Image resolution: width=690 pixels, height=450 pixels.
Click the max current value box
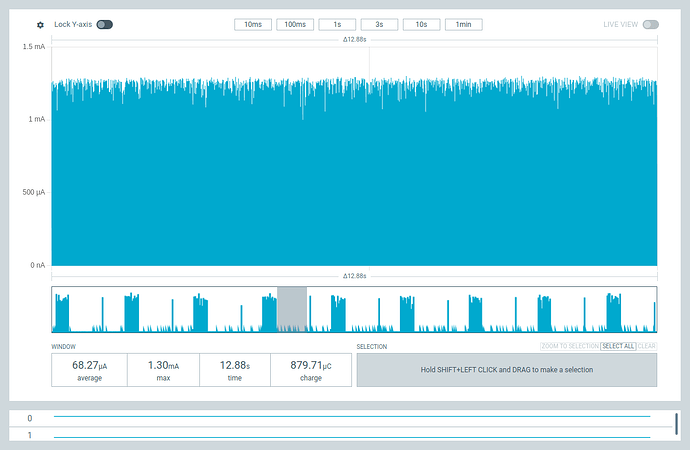point(162,370)
